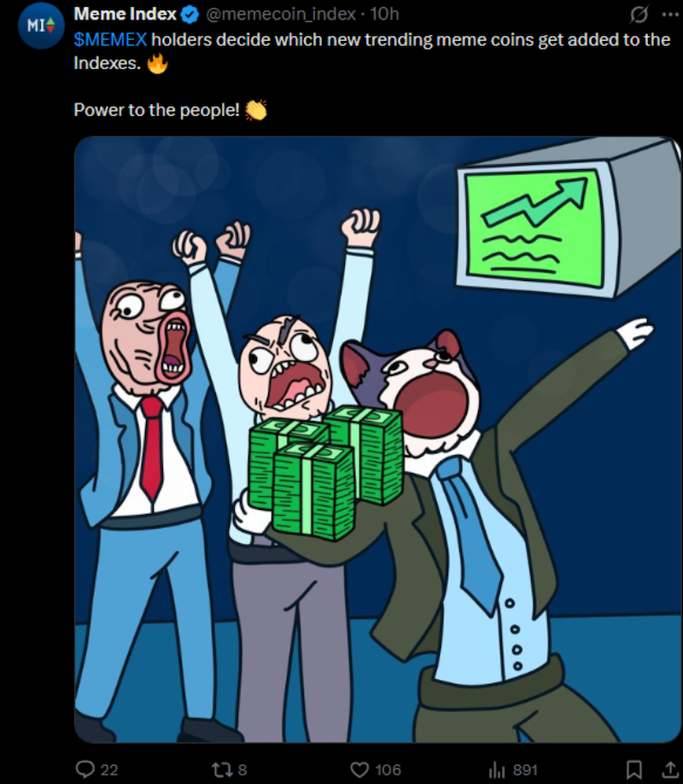Click the repost arrows icon
This screenshot has width=683, height=784.
point(221,769)
